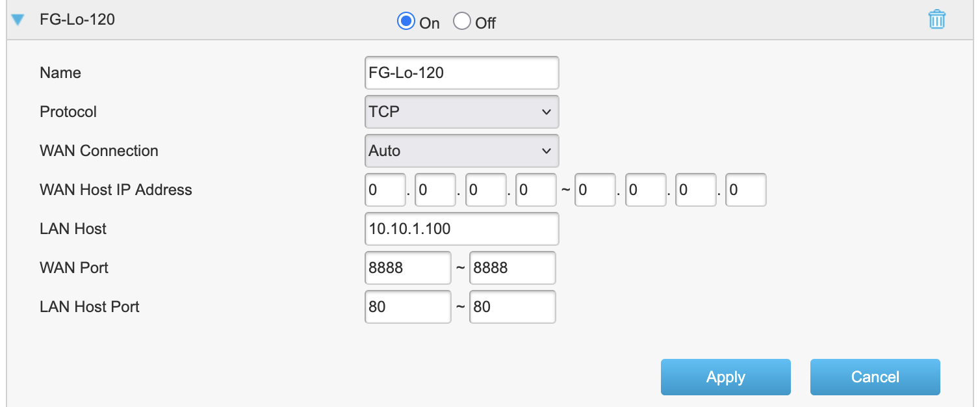Click first octet of WAN Host start IP
The image size is (980, 407).
tap(385, 190)
